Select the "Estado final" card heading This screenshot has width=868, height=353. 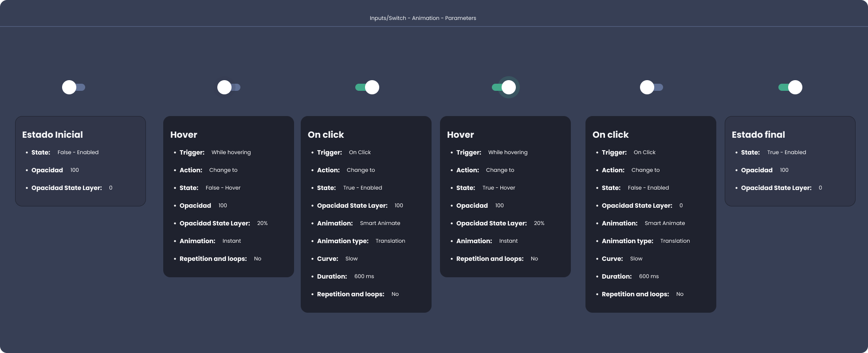pos(758,135)
